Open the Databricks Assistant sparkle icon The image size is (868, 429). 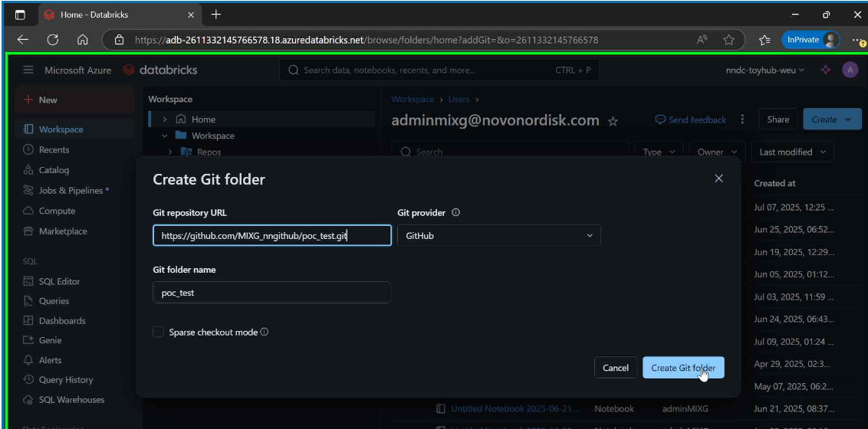click(826, 70)
